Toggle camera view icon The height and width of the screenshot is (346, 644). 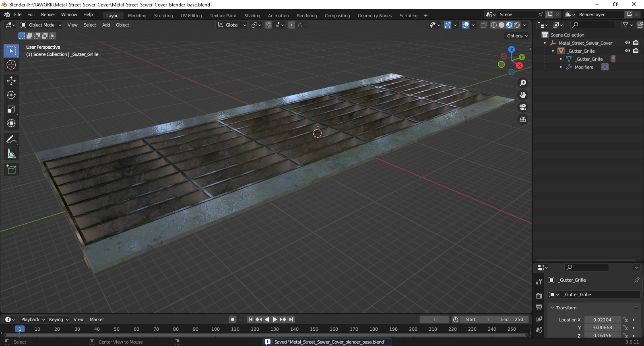(523, 107)
